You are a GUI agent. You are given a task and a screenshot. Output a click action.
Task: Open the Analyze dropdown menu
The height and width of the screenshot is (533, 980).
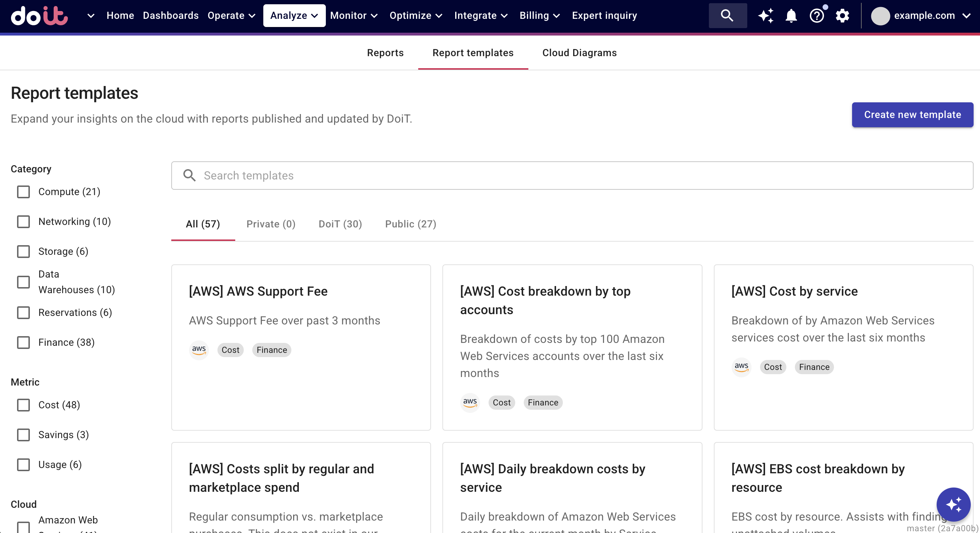(x=294, y=16)
